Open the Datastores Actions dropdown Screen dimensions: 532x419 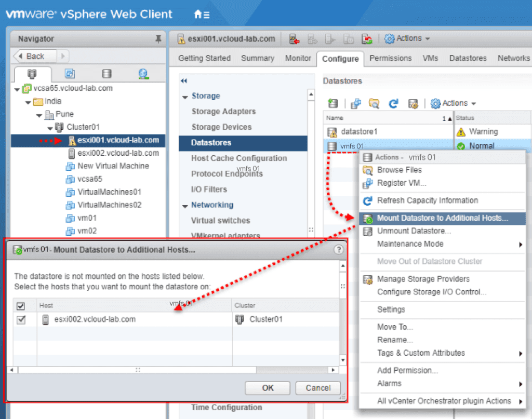pos(453,103)
